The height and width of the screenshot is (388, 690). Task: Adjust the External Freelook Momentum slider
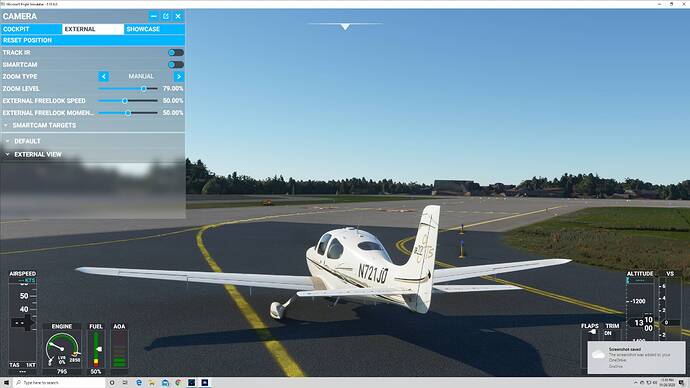(128, 113)
